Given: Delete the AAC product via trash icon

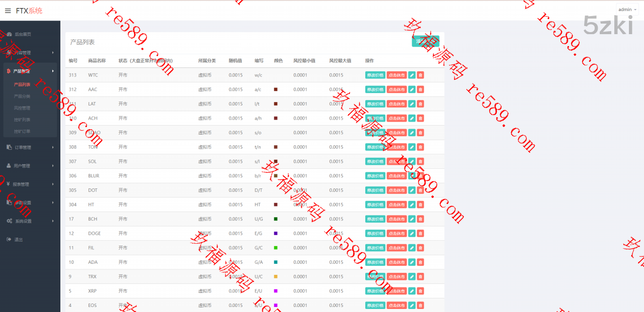Looking at the screenshot, I should click(x=421, y=89).
